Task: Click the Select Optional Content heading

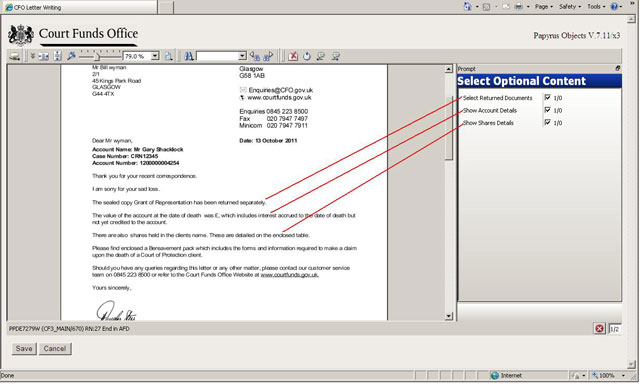Action: click(522, 81)
